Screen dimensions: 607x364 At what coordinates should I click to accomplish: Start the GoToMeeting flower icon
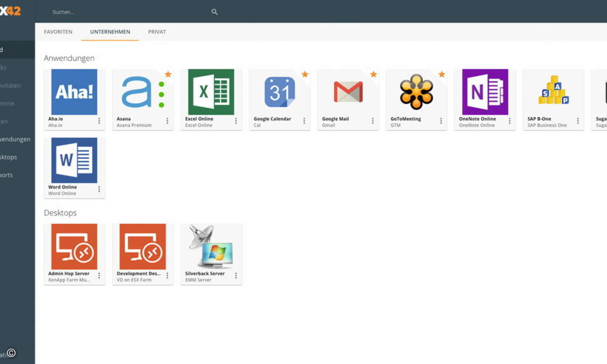pos(416,92)
